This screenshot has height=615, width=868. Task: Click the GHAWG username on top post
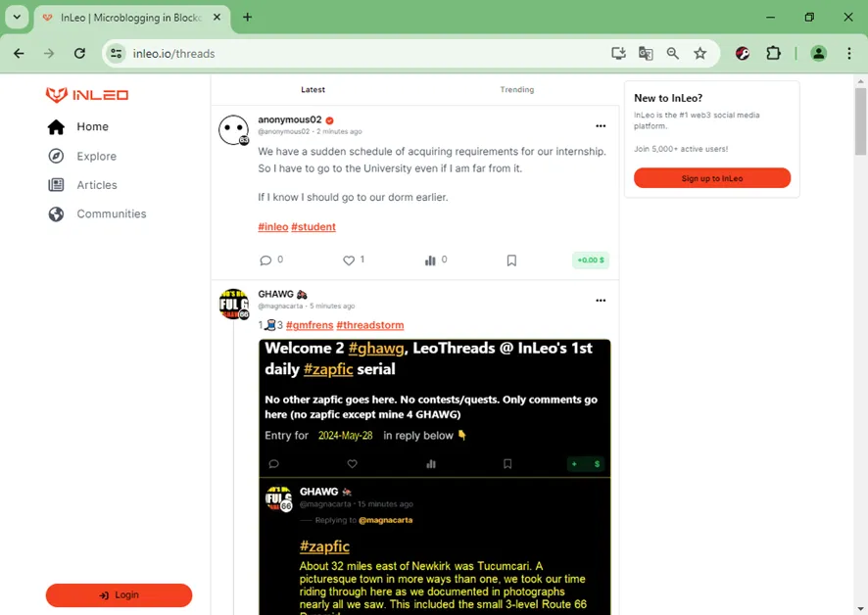click(275, 294)
